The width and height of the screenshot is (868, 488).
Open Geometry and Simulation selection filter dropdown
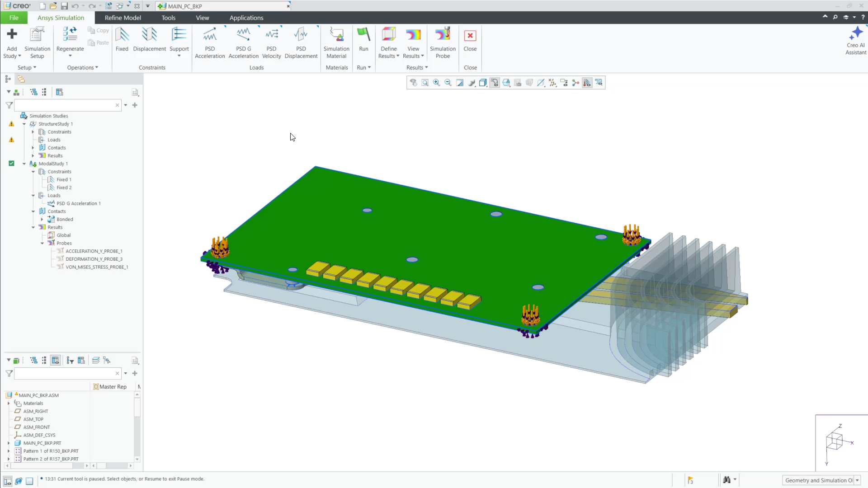[x=857, y=480]
